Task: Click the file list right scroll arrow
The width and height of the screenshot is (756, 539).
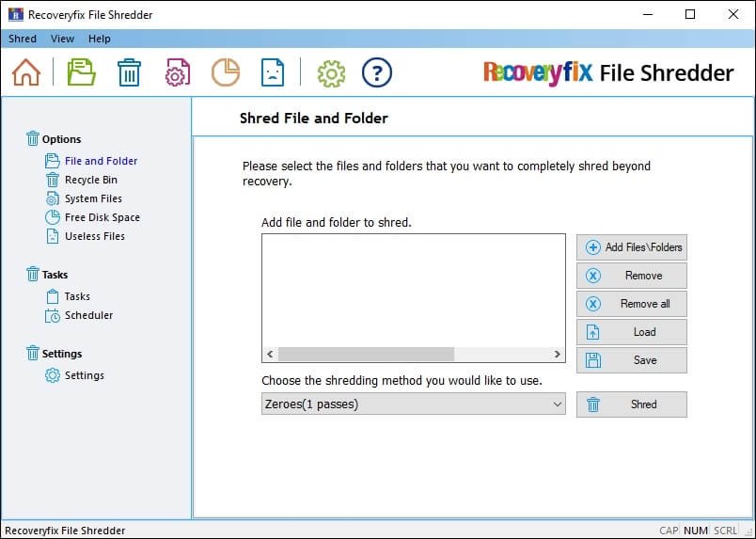Action: [x=558, y=355]
